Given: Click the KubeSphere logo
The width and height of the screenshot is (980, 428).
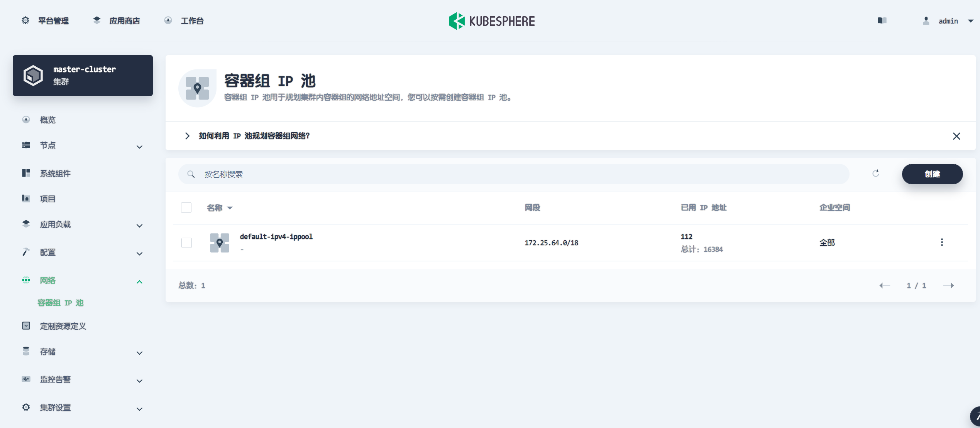Looking at the screenshot, I should tap(491, 21).
